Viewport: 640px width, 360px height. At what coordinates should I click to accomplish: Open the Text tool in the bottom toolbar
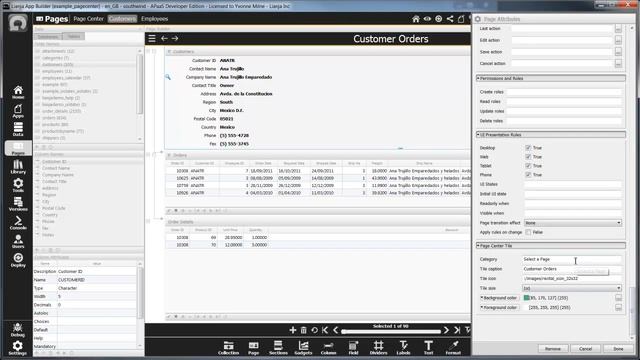428,347
